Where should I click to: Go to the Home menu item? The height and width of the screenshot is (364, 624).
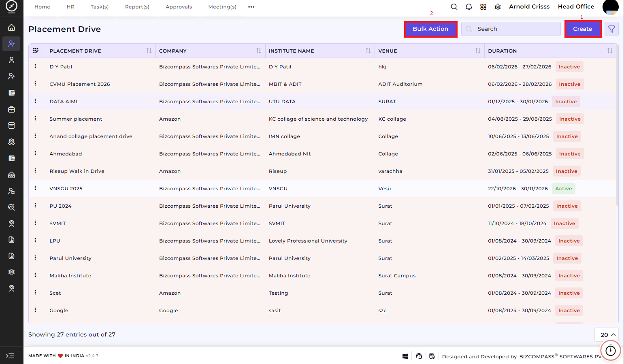(43, 7)
